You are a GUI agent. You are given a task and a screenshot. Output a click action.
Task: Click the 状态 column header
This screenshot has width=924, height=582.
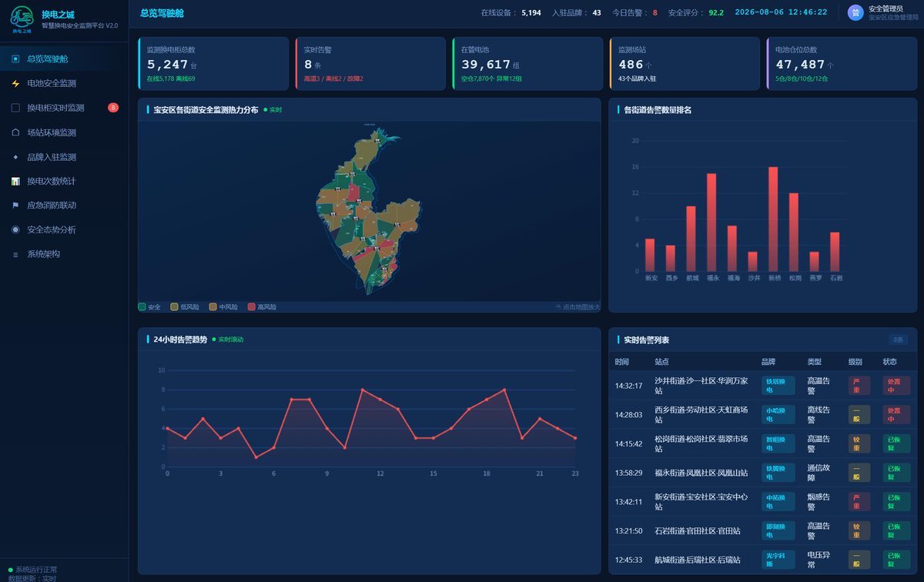[889, 362]
